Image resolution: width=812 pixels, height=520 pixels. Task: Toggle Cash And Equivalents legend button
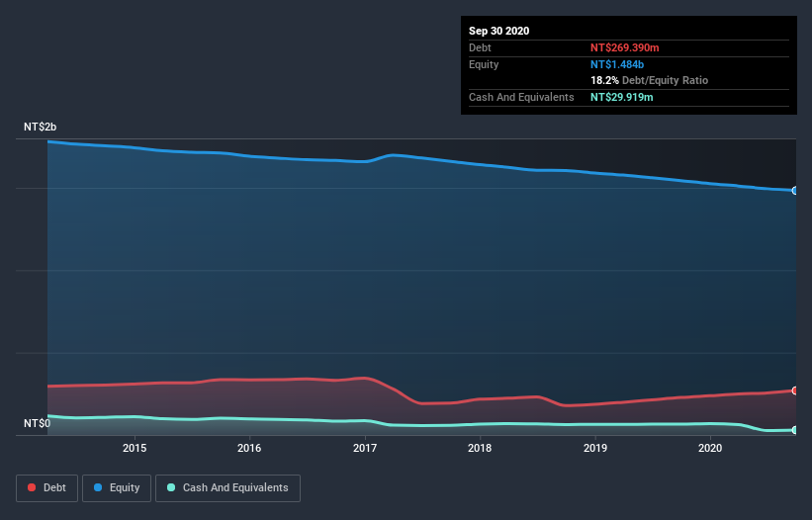(227, 488)
